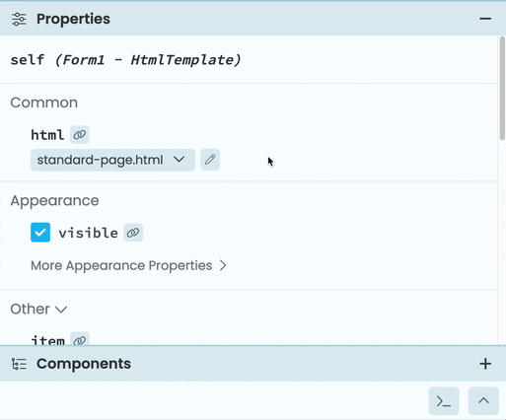Click the Components panel title
506x420 pixels.
point(84,364)
